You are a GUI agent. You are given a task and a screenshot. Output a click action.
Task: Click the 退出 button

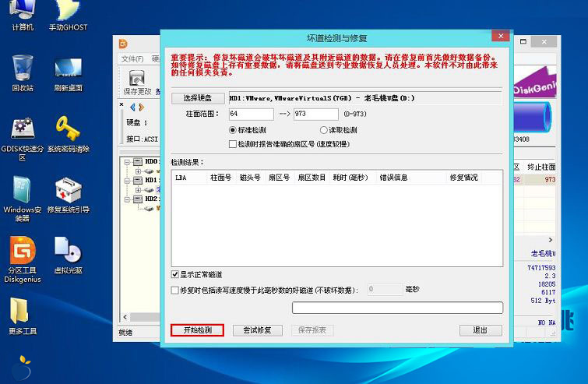click(x=481, y=330)
